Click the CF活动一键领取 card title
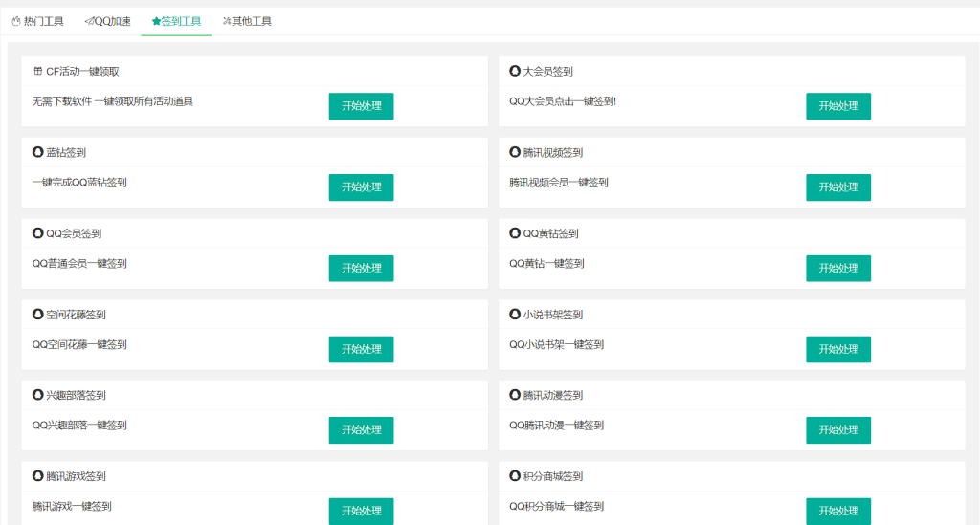This screenshot has height=525, width=980. point(82,71)
